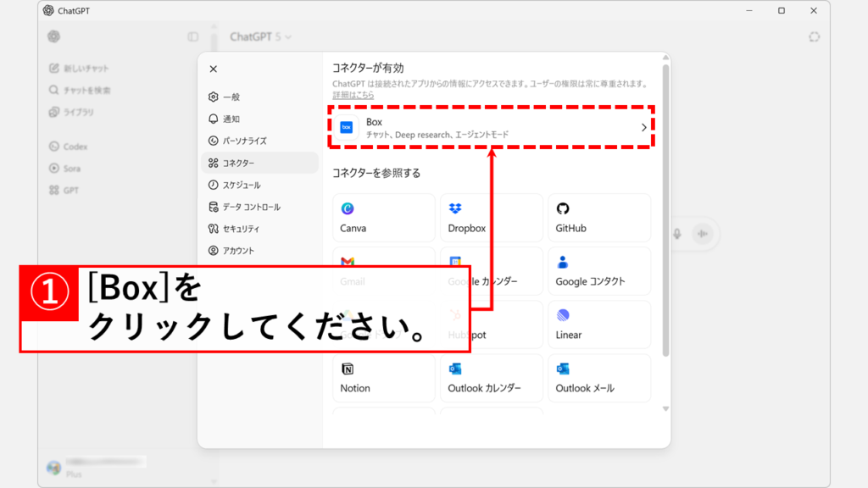The width and height of the screenshot is (868, 488).
Task: Choose the Notion connector card
Action: [x=384, y=379]
